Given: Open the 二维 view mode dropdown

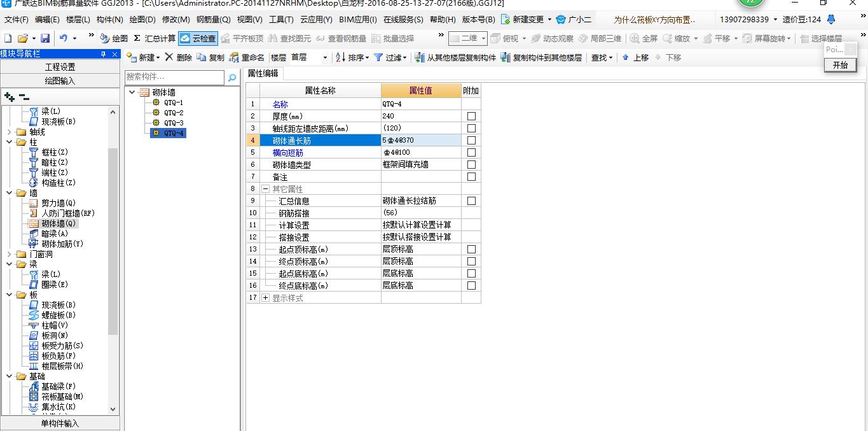Looking at the screenshot, I should click(x=483, y=38).
